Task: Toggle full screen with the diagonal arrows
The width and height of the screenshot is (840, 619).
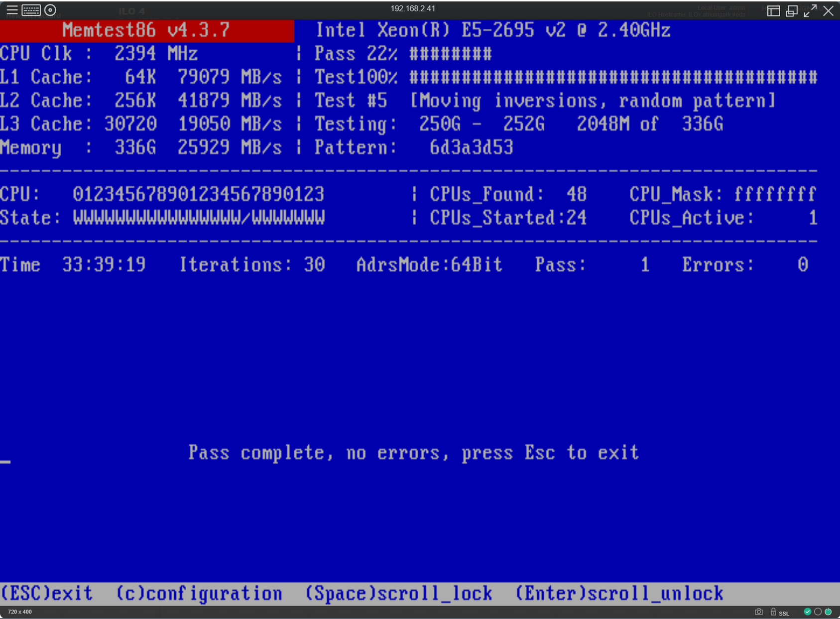Action: (810, 10)
